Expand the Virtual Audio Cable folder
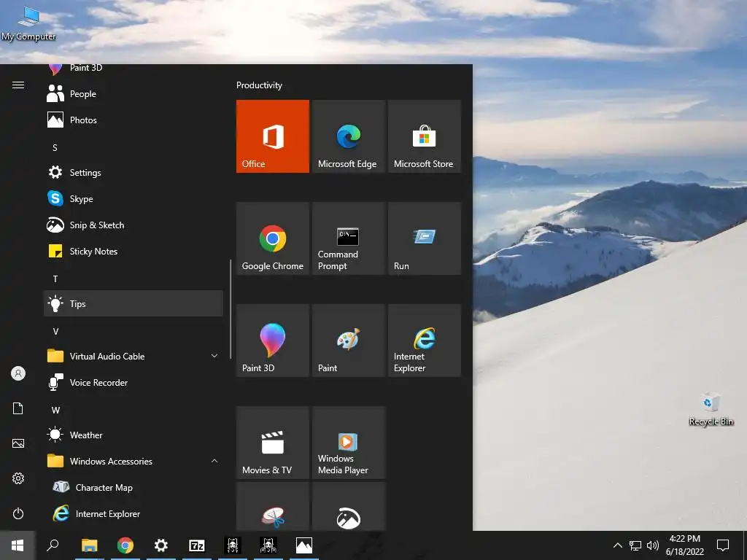 click(133, 356)
